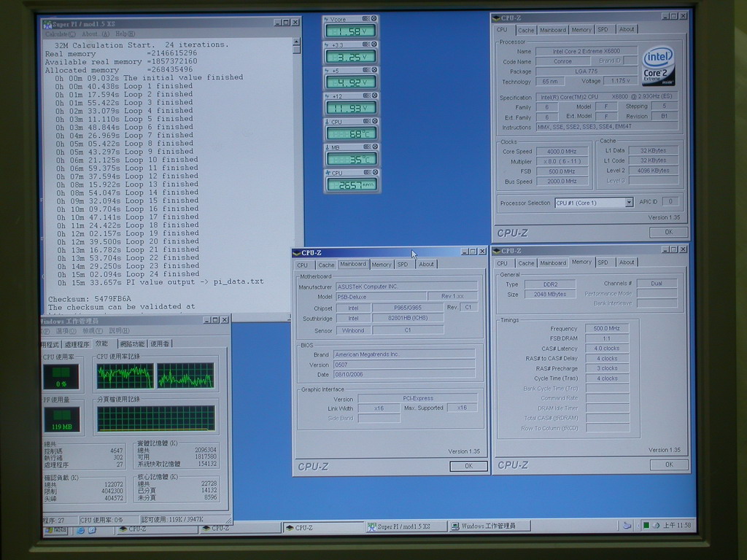This screenshot has width=747, height=560.
Task: Activate Super PI / mod1.5 XS taskbar button
Action: 407,526
